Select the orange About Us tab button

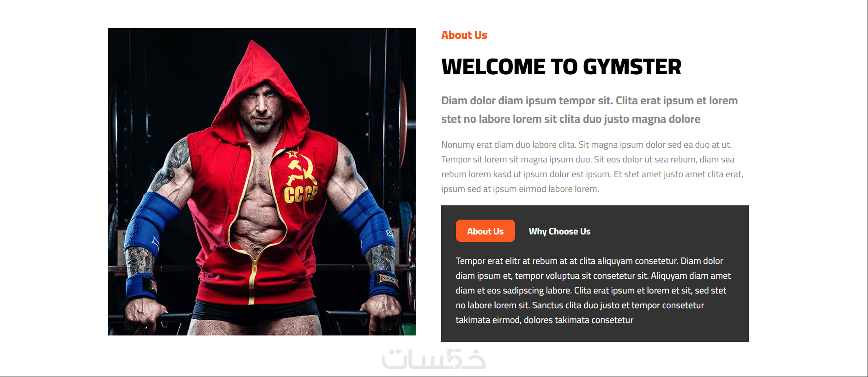(x=485, y=231)
